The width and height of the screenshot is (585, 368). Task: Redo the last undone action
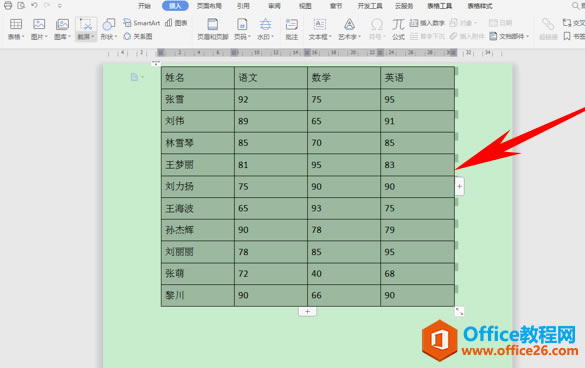coord(47,5)
